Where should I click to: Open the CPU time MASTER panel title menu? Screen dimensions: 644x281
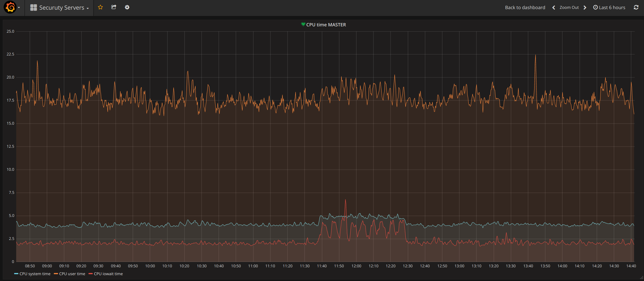coord(326,25)
